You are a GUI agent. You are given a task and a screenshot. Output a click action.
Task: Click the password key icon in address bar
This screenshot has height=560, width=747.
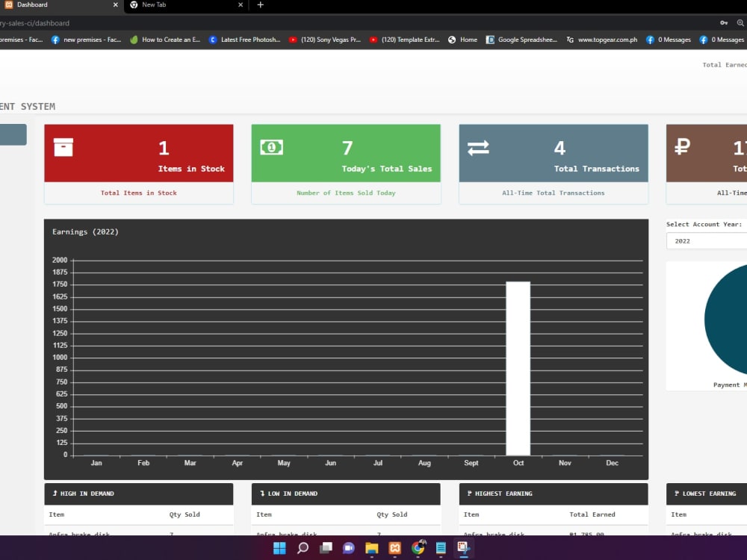point(724,23)
